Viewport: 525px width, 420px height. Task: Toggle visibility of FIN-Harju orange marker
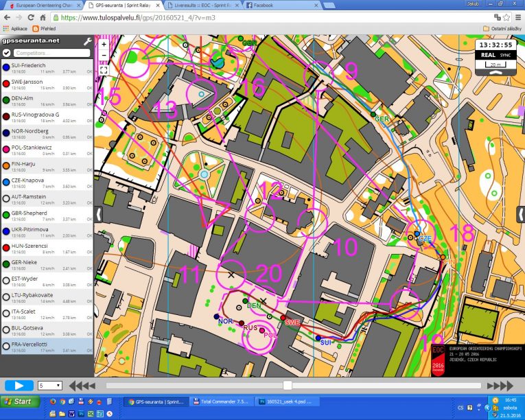point(6,166)
